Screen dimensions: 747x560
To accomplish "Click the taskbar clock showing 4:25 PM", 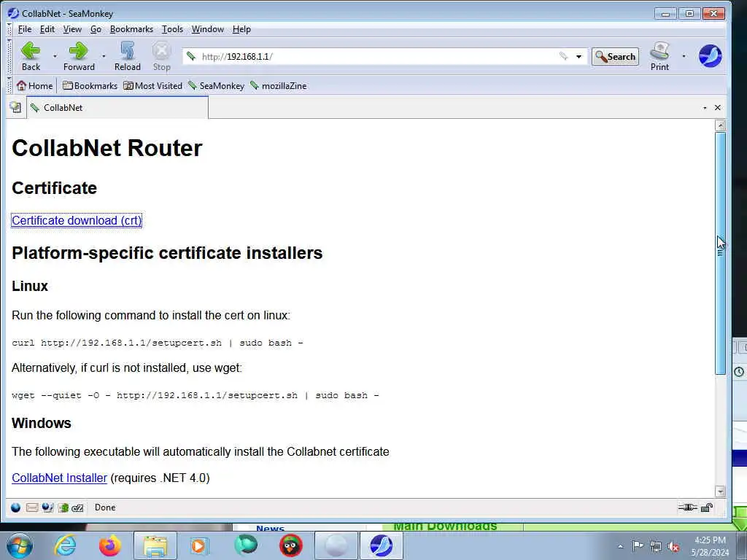I will tap(710, 546).
